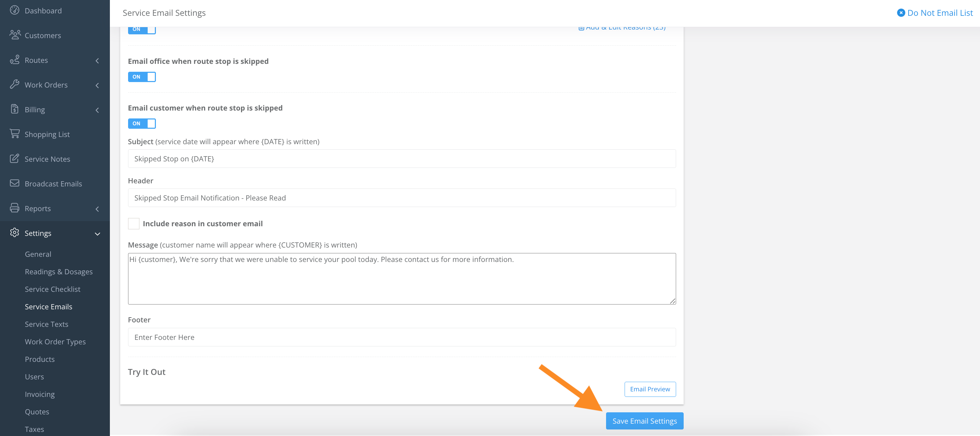Go to Quotes settings
The image size is (980, 436).
coord(37,412)
